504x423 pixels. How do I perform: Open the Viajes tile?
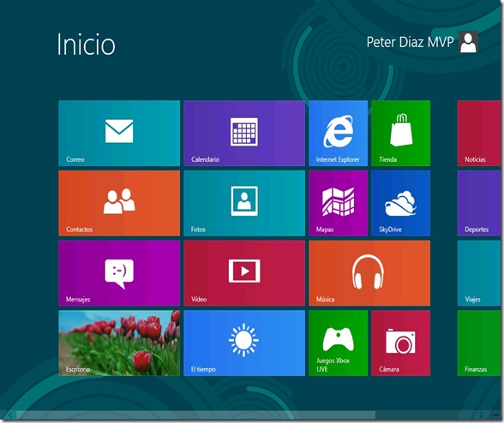point(479,273)
